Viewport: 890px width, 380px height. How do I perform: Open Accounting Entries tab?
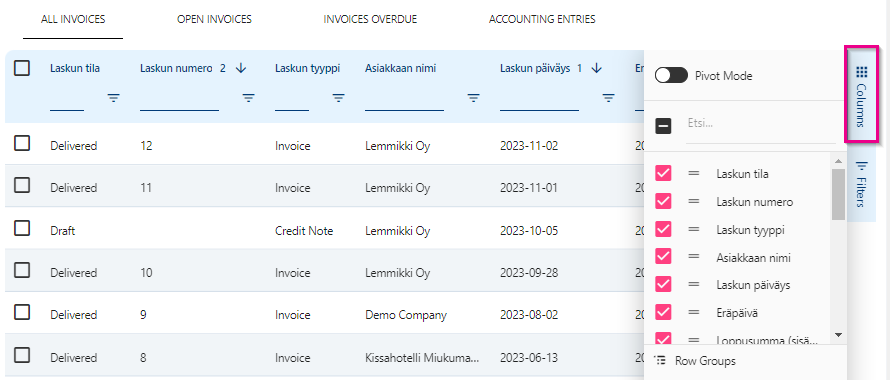[542, 19]
